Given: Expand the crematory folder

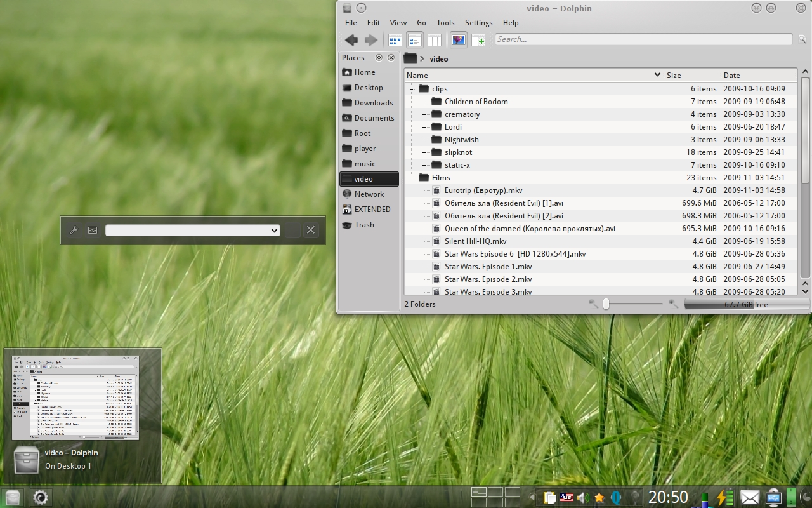Looking at the screenshot, I should [424, 114].
